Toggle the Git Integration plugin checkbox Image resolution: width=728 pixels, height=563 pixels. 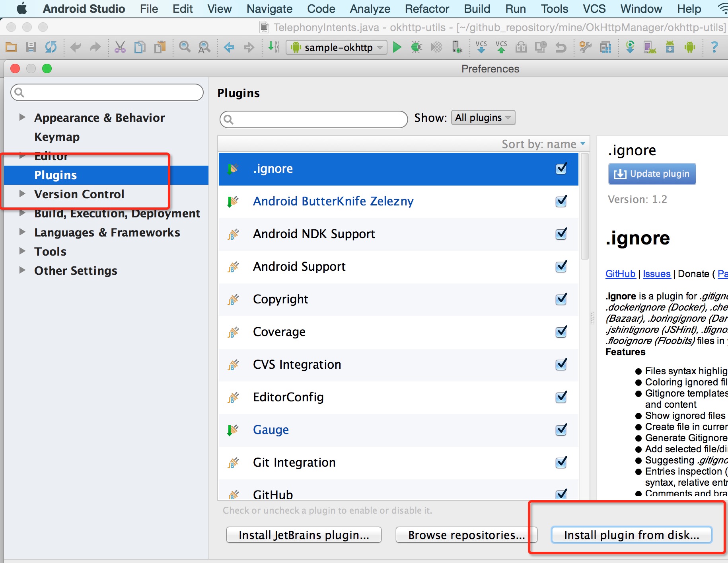561,462
